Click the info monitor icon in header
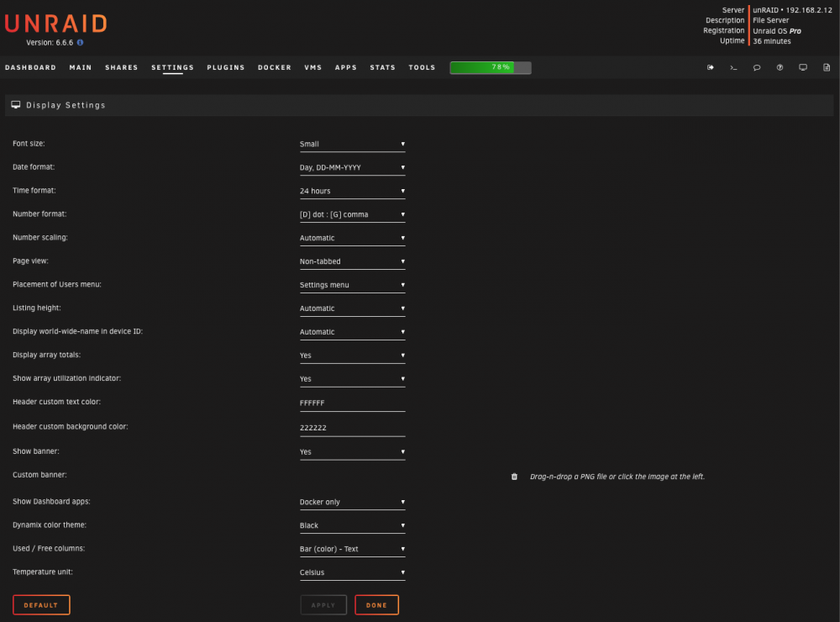 (x=802, y=67)
